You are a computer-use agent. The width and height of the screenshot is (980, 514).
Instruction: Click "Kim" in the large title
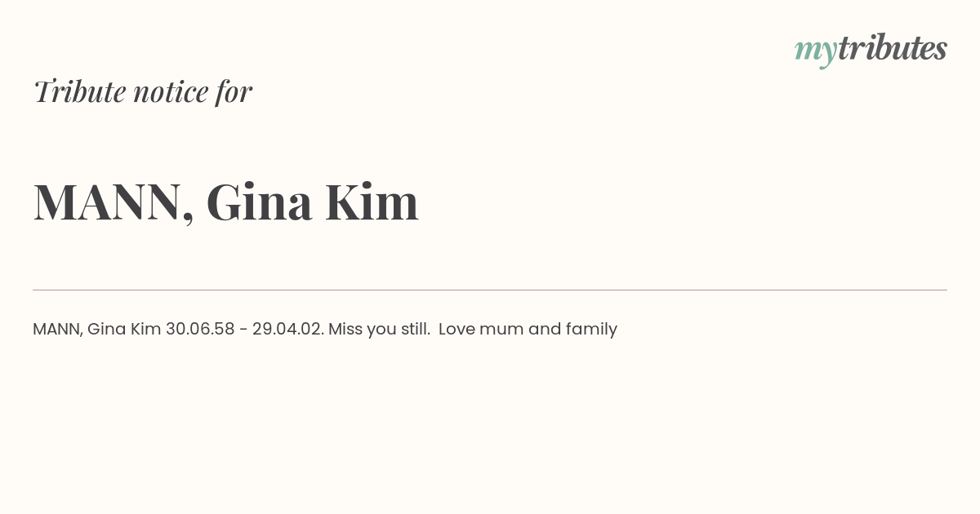pos(372,202)
